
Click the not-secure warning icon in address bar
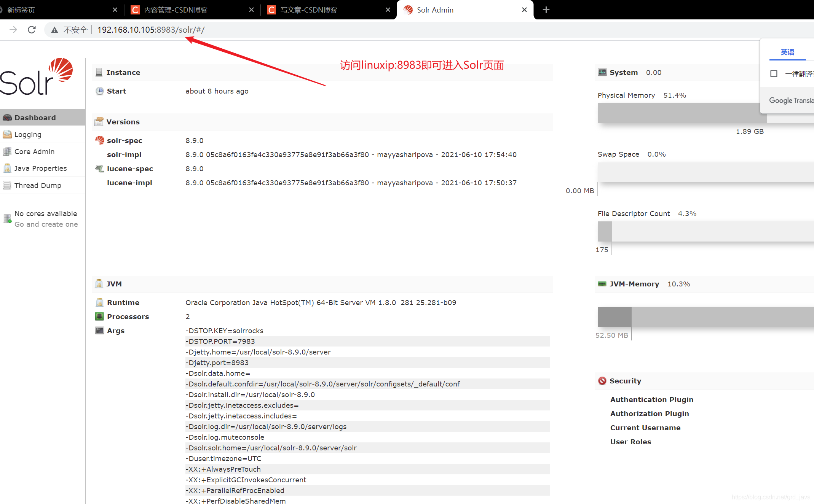coord(55,30)
